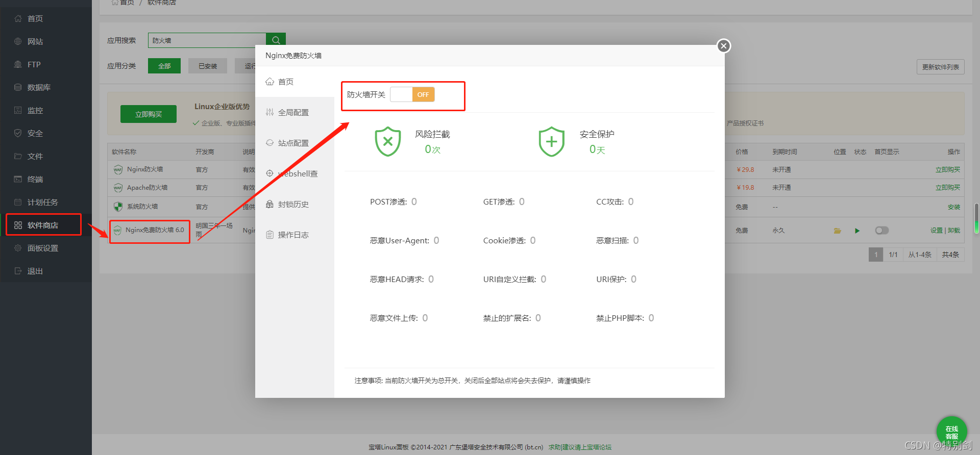The image size is (980, 455).
Task: Click the 计划任务 calendar sidebar icon
Action: (18, 202)
